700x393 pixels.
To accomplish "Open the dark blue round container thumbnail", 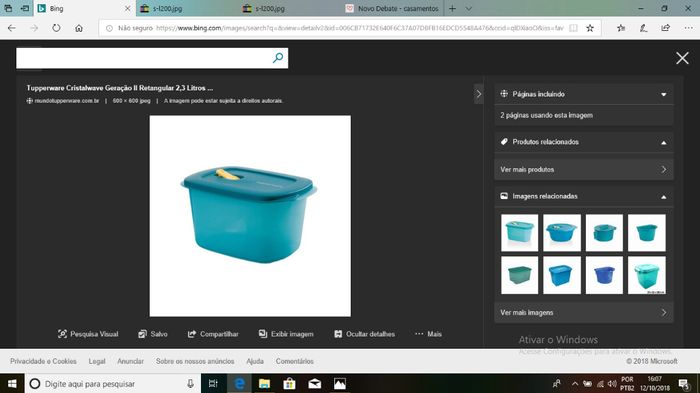I will click(x=604, y=275).
